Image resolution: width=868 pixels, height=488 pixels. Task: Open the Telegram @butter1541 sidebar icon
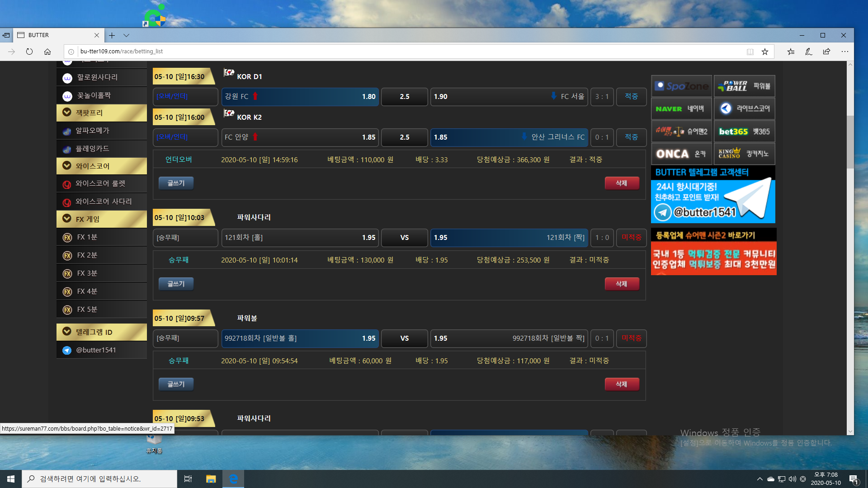pyautogui.click(x=67, y=350)
